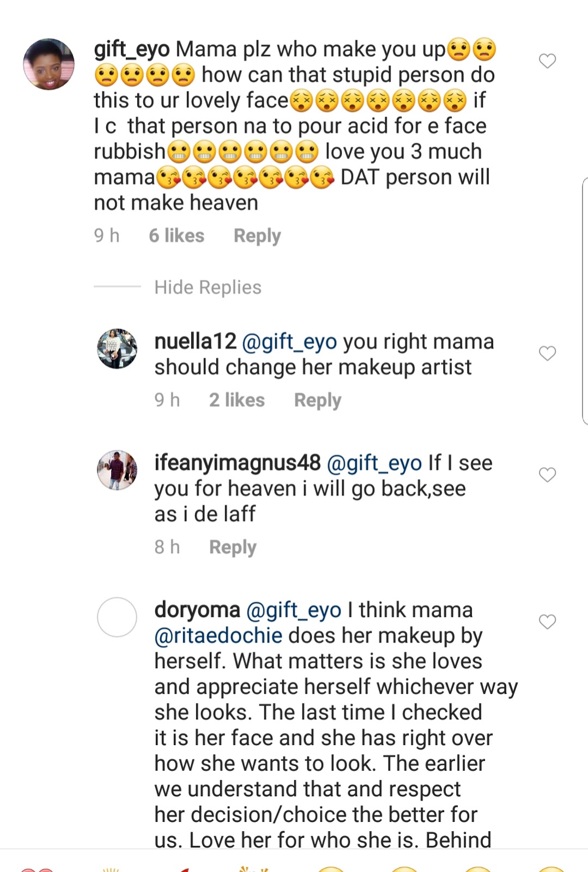Viewport: 588px width, 872px height.
Task: Like ifeanyimagnus48's reply using the heart
Action: [x=547, y=475]
